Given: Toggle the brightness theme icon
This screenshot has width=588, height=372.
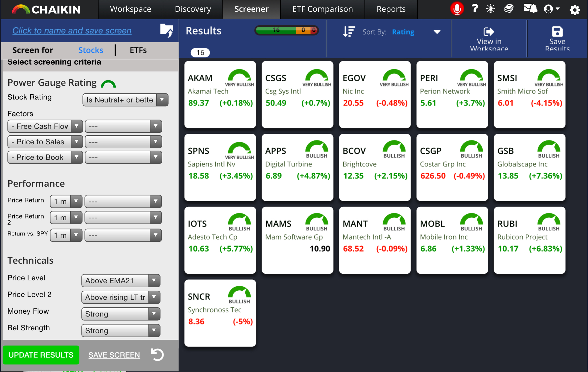Looking at the screenshot, I should [491, 9].
